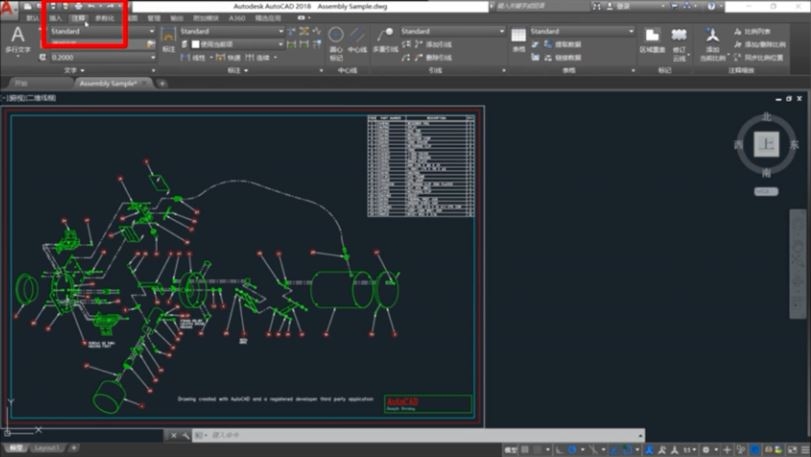Open the dimension layer 使用当前项 dropdown

238,44
